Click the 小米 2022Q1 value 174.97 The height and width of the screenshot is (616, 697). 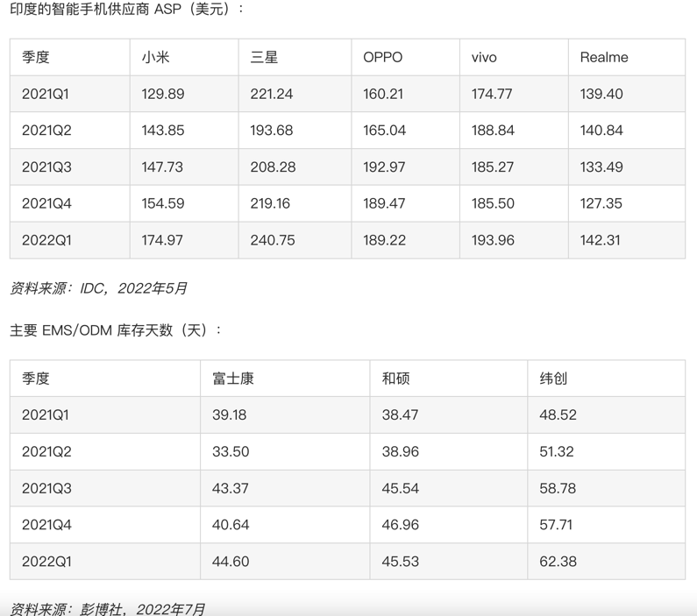tap(162, 239)
